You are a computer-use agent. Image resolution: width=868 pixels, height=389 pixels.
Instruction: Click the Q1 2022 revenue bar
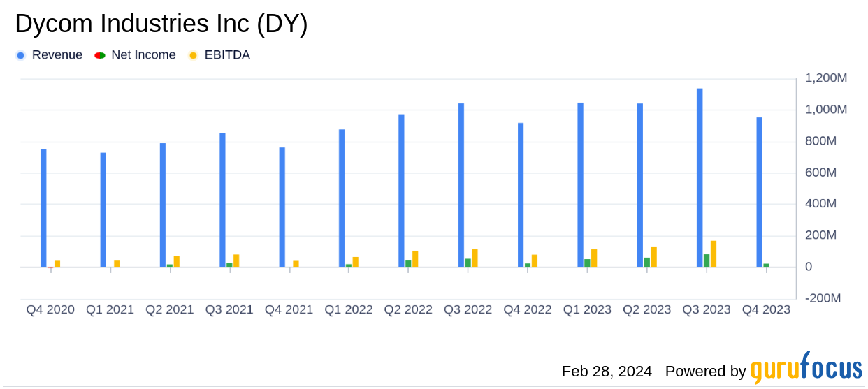coord(342,198)
